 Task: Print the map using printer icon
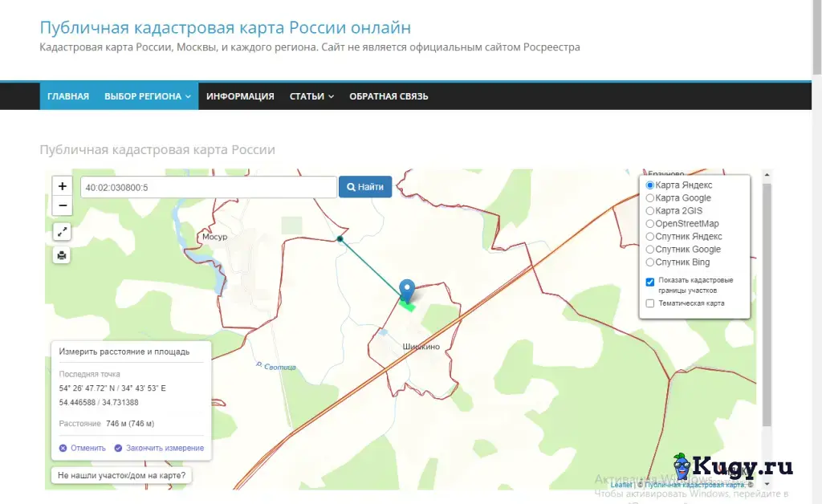tap(62, 255)
